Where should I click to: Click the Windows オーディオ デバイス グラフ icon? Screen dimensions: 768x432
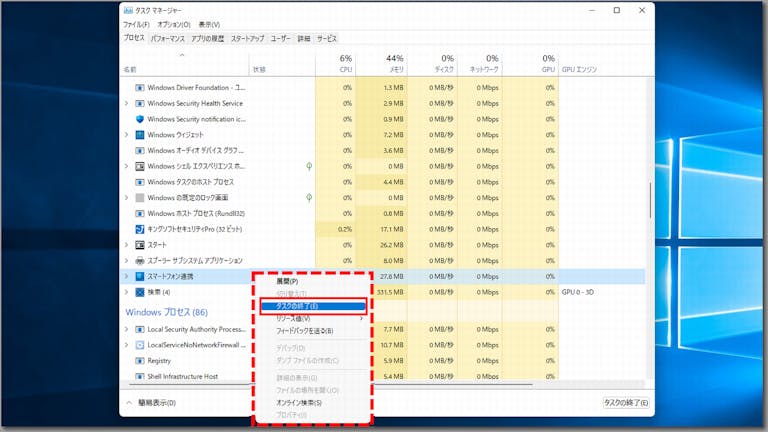pyautogui.click(x=140, y=150)
